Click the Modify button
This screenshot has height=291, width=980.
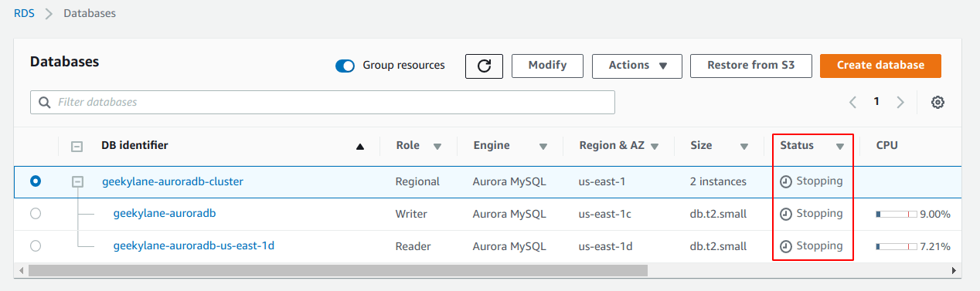tap(547, 66)
